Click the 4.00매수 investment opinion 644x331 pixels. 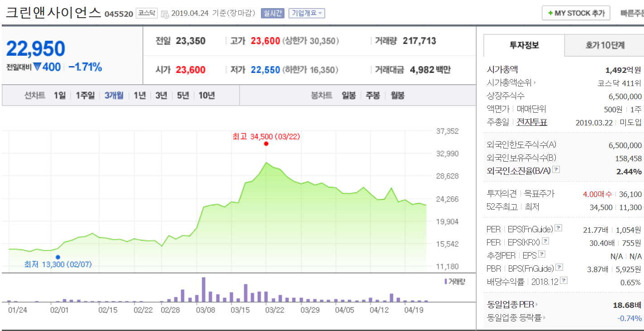[598, 194]
